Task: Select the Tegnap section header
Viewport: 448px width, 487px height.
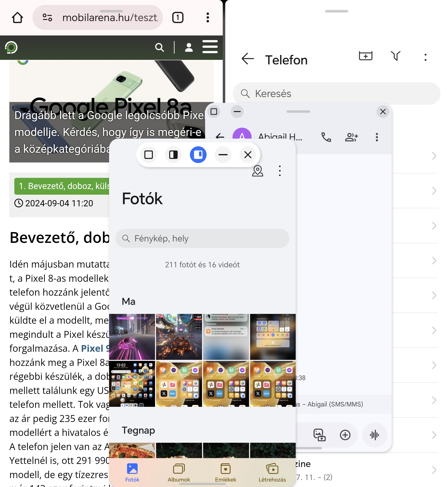Action: click(x=138, y=430)
